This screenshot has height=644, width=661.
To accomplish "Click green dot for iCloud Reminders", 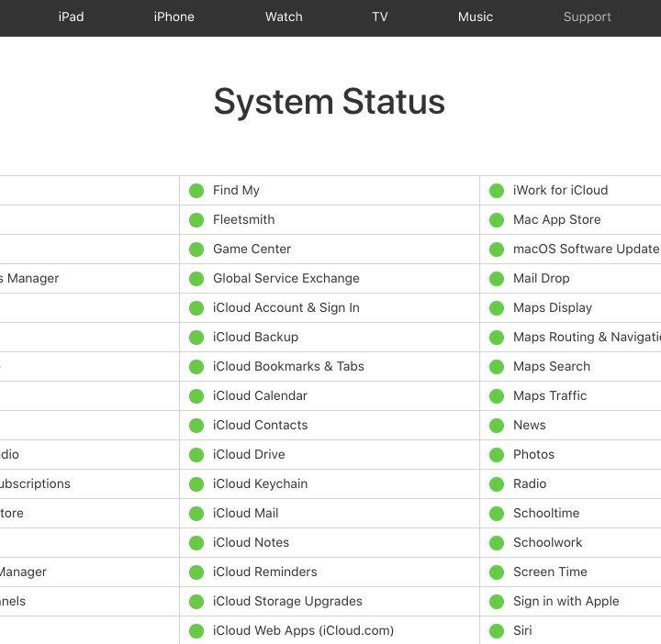I will [196, 572].
